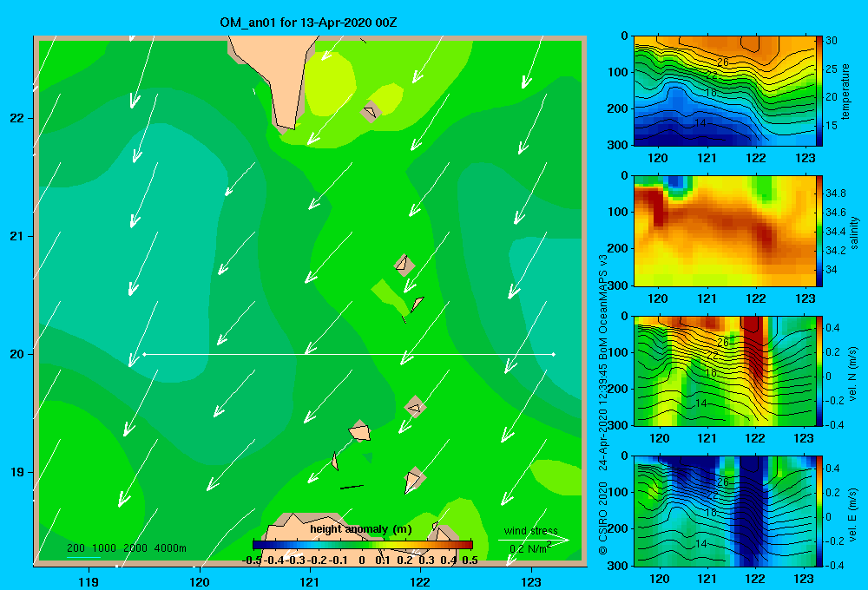The width and height of the screenshot is (868, 590).
Task: Click the "wind stress" legend label
Action: pyautogui.click(x=530, y=530)
